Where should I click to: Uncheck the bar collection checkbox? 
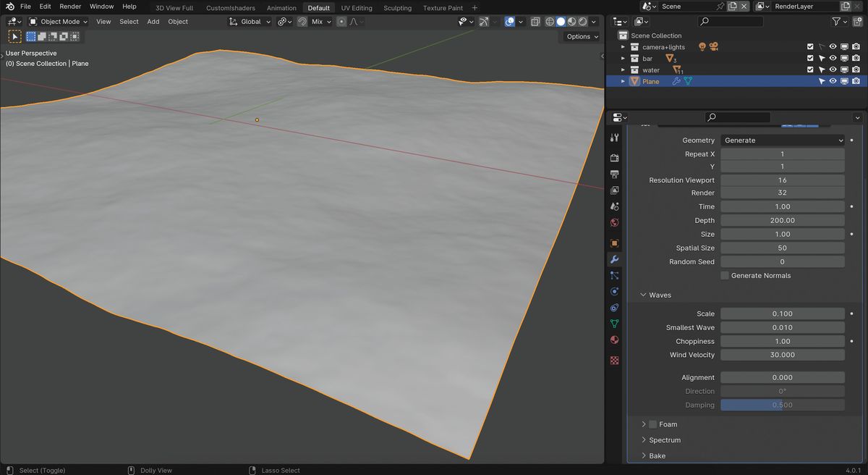811,58
